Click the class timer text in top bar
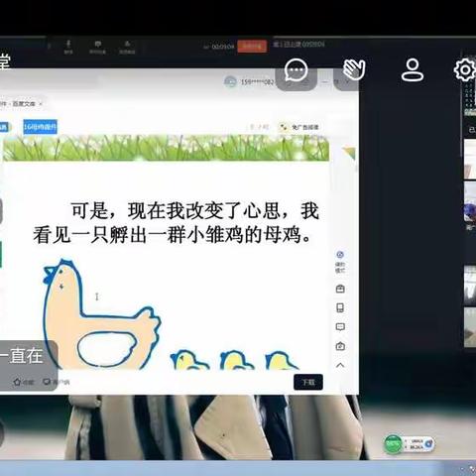Viewport: 476px width, 476px height. coord(298,44)
